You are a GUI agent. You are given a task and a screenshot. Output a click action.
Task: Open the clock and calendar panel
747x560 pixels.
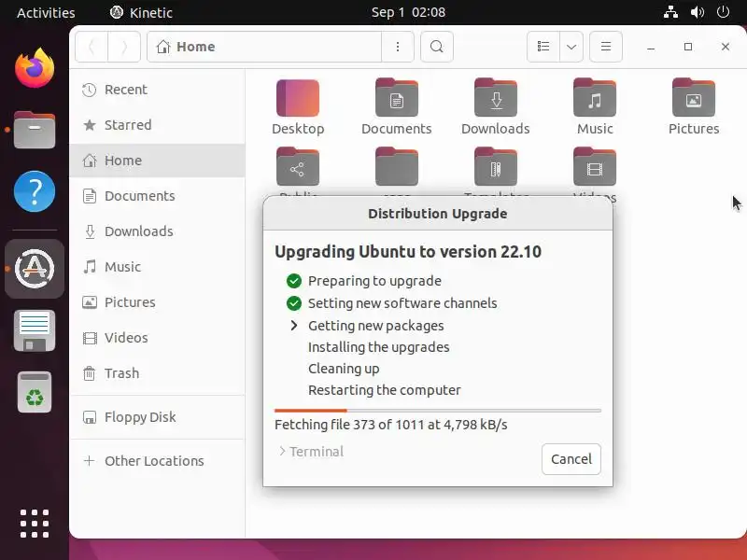tap(408, 12)
